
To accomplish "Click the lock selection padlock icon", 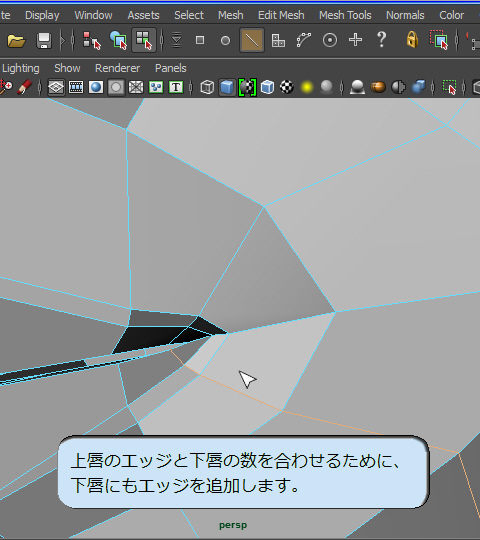I will [x=412, y=40].
